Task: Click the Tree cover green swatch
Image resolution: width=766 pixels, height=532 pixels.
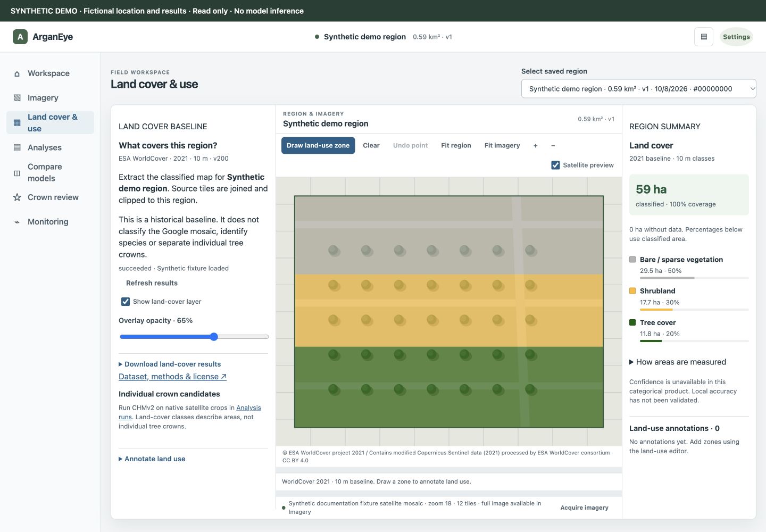Action: (x=632, y=322)
